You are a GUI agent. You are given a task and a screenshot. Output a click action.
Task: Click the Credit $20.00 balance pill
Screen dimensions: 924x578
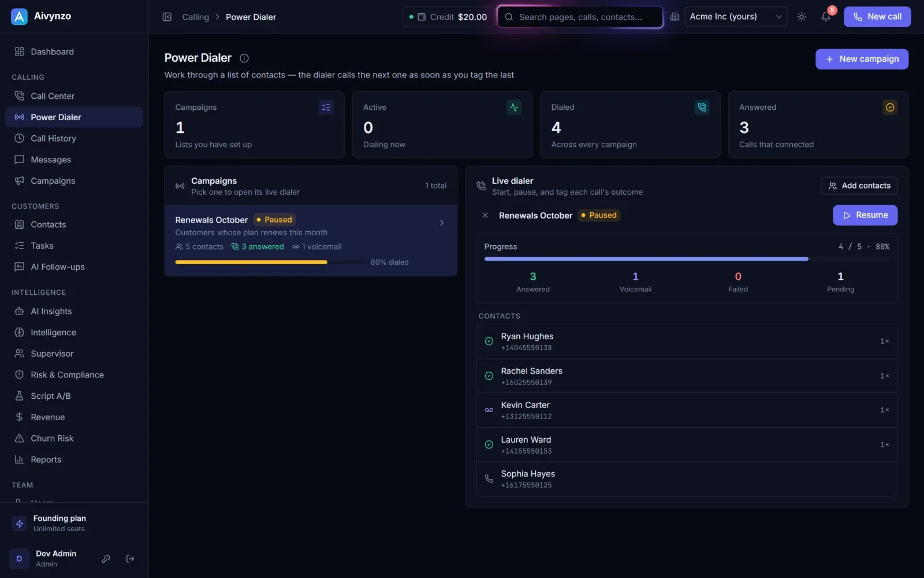coord(448,17)
